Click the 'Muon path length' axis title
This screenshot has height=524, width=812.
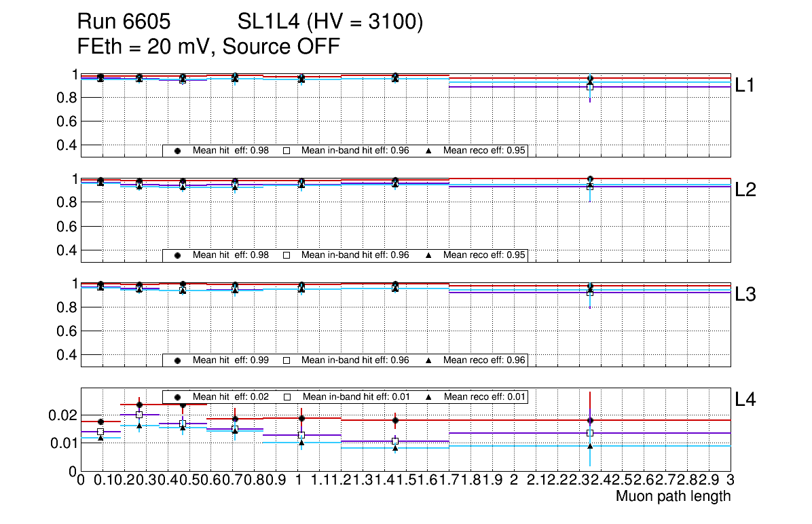tap(673, 496)
